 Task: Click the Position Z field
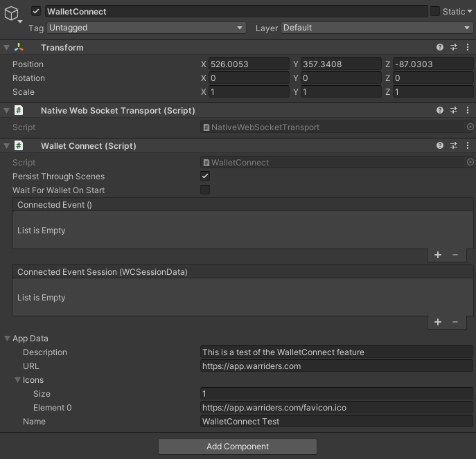click(x=433, y=64)
